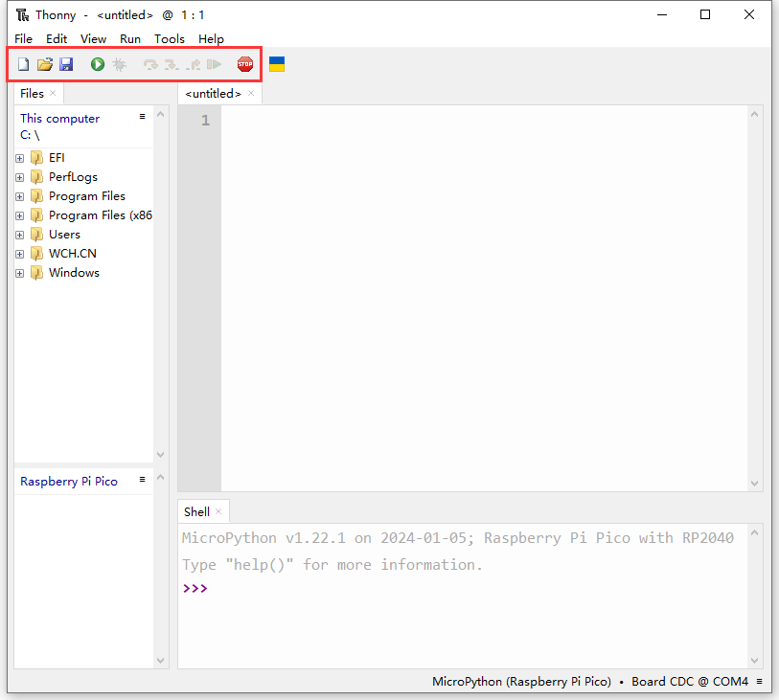Click Pico files panel scrollbar up arrow
The image size is (779, 700).
pyautogui.click(x=160, y=477)
